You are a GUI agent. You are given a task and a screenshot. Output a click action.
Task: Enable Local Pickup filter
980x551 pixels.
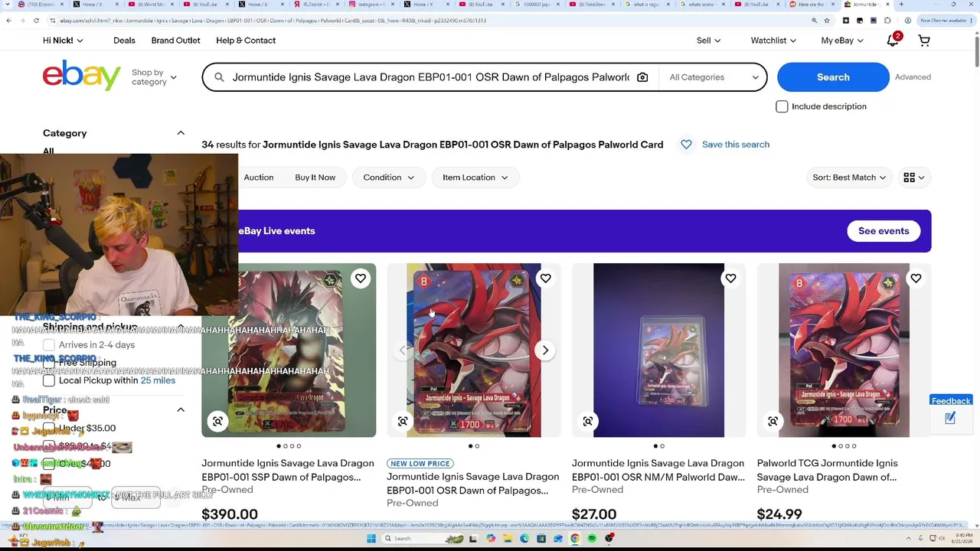click(49, 380)
